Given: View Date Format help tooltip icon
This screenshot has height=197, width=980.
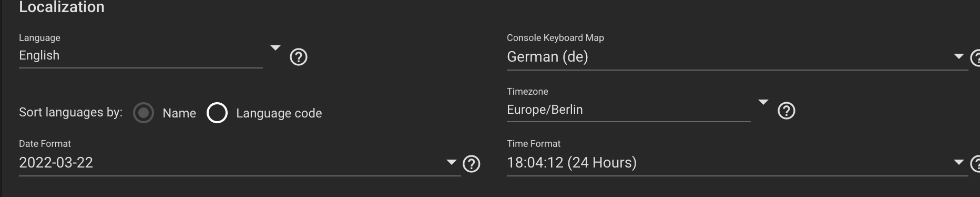Looking at the screenshot, I should tap(471, 164).
